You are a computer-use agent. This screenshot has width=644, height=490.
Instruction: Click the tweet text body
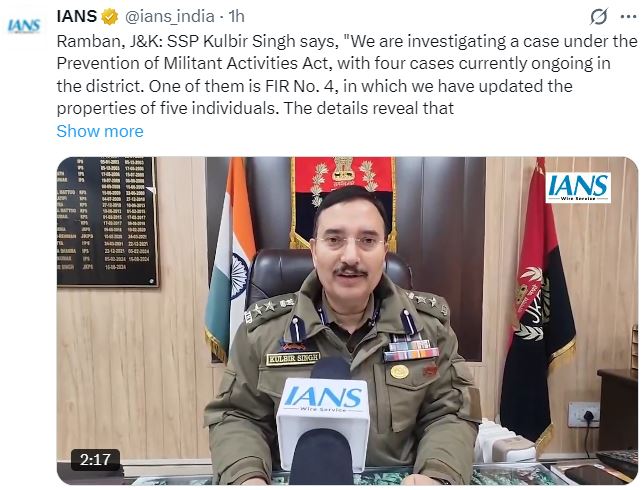click(346, 75)
